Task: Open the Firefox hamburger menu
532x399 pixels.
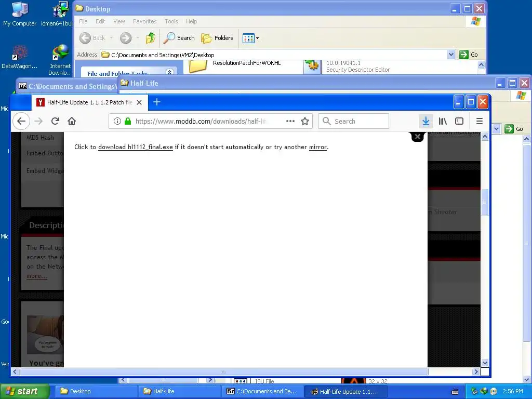Action: point(479,121)
